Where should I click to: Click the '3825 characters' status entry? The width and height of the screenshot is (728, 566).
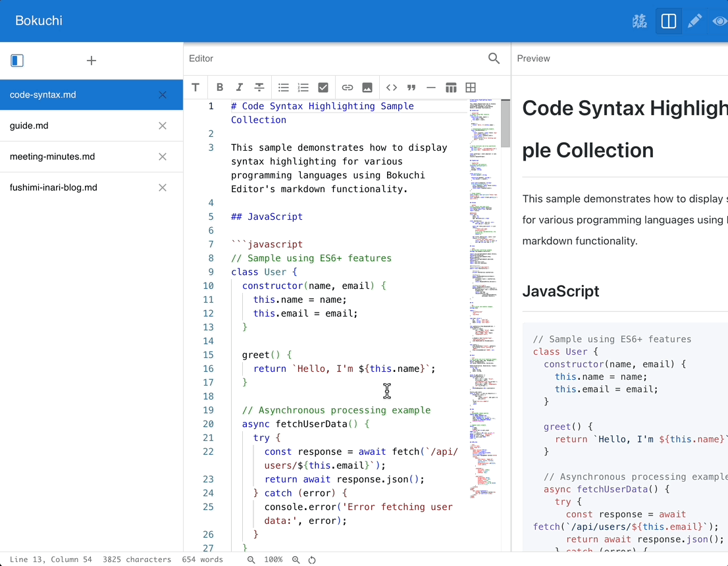coord(137,559)
